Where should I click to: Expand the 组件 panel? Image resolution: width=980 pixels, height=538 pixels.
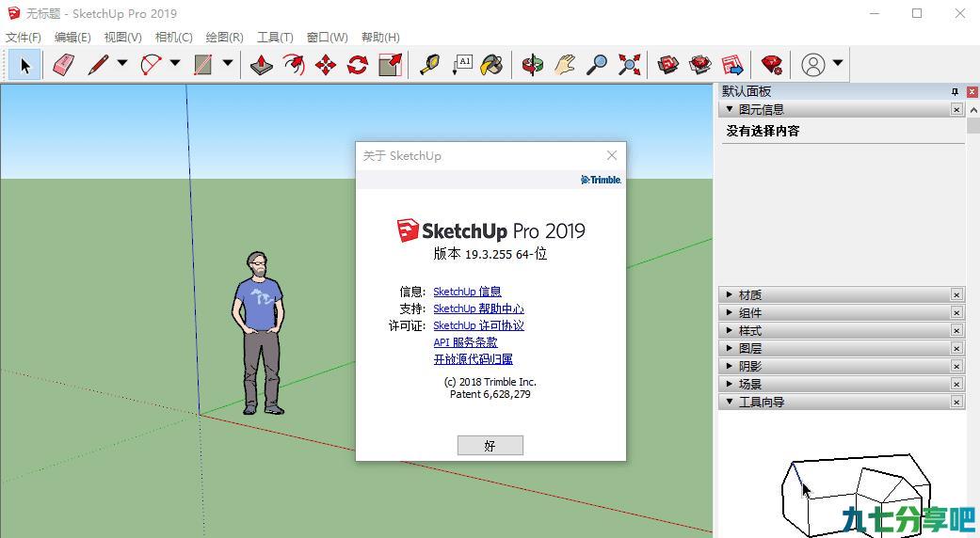pos(729,312)
